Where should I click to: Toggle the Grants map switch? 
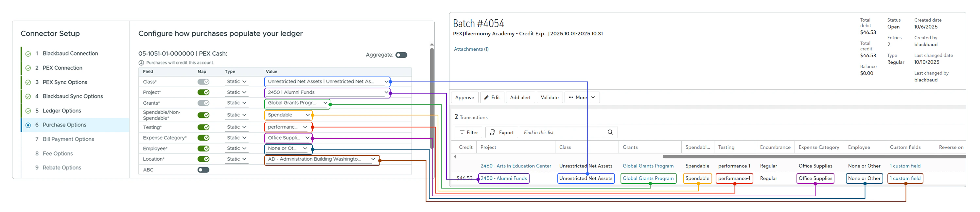tap(203, 103)
